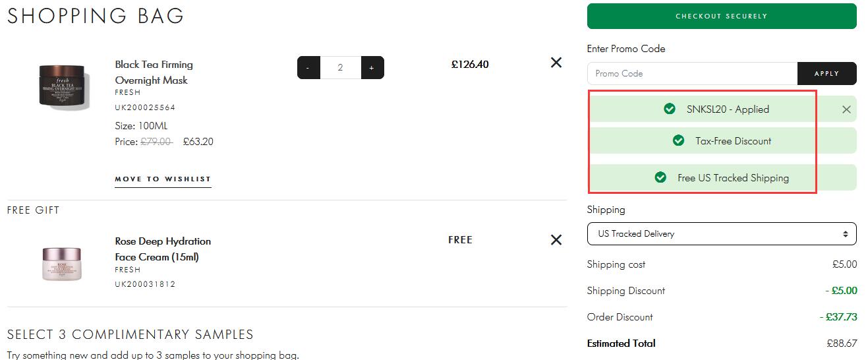Click the Free US Tracked Shipping banner
868x360 pixels.
[x=722, y=177]
